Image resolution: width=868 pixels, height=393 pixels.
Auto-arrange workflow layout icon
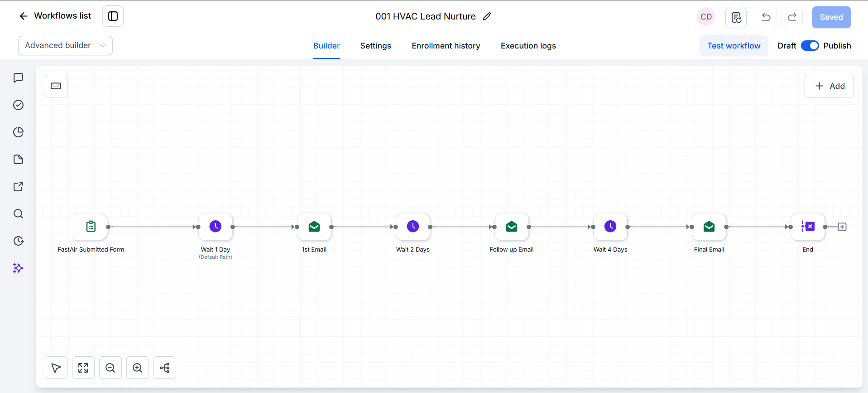(x=165, y=368)
